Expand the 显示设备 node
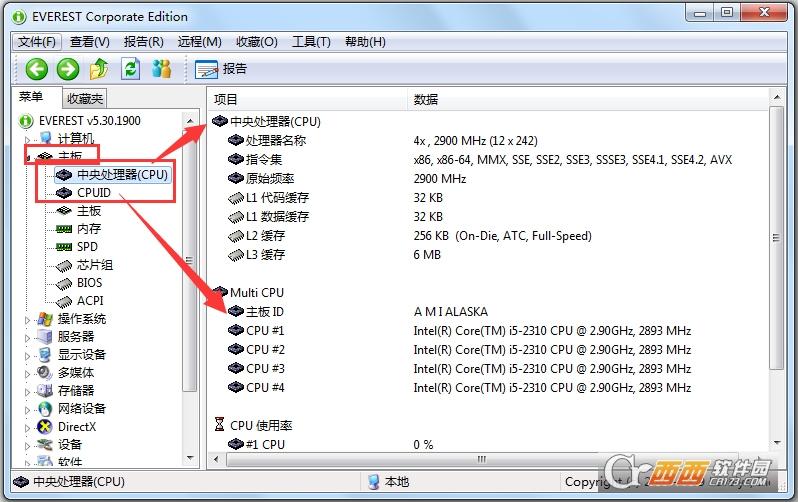The height and width of the screenshot is (502, 798). tap(27, 356)
